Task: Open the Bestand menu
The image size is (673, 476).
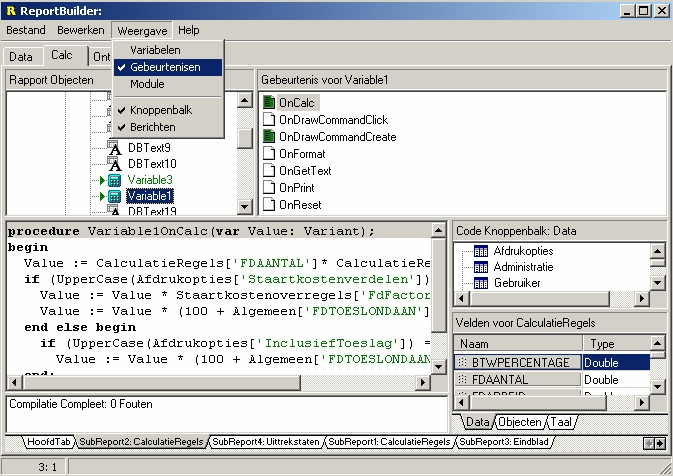Action: click(x=26, y=30)
